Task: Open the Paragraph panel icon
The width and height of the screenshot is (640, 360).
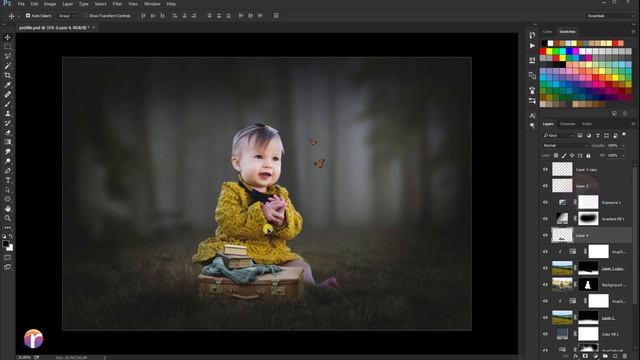Action: click(532, 125)
